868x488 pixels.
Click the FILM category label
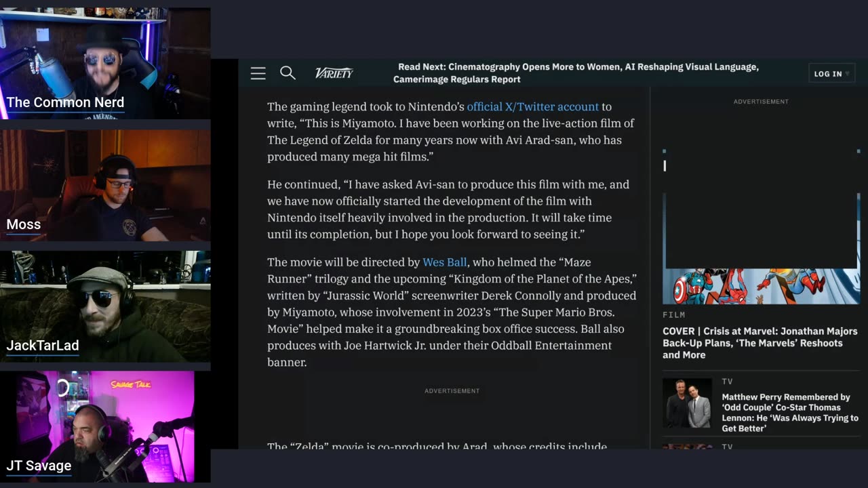[673, 314]
